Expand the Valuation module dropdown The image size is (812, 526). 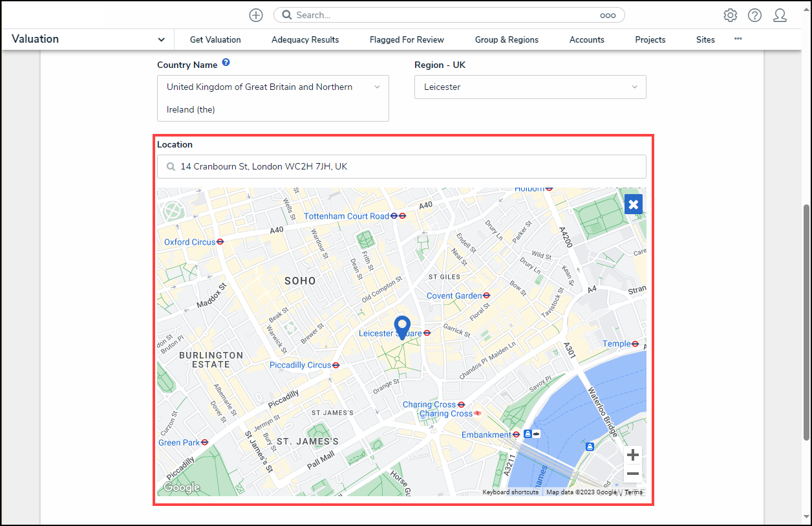click(x=161, y=39)
